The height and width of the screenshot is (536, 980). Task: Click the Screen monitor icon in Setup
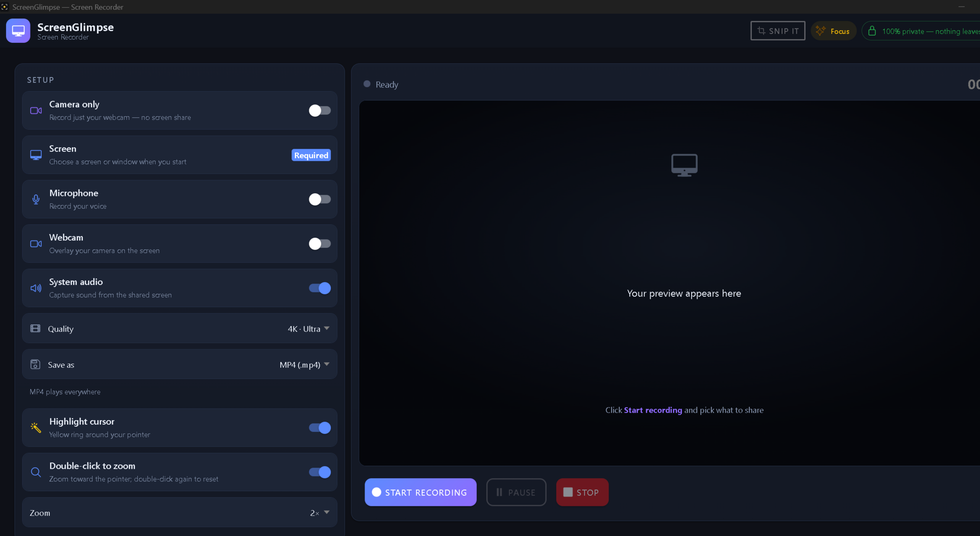[x=36, y=155]
